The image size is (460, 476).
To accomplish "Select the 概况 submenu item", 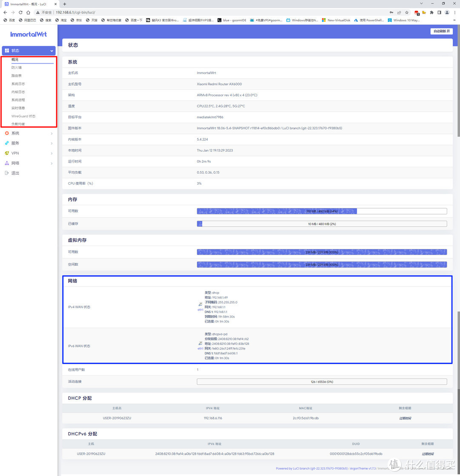I will point(15,60).
